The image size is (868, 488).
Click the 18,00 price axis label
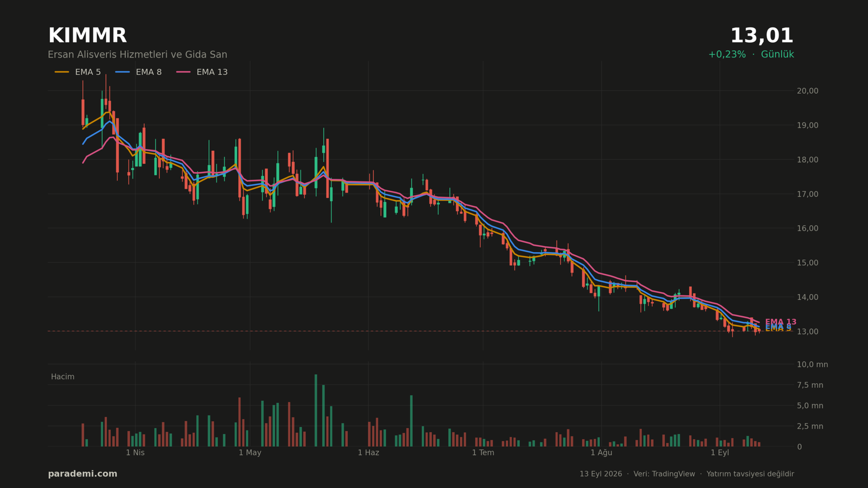(807, 159)
